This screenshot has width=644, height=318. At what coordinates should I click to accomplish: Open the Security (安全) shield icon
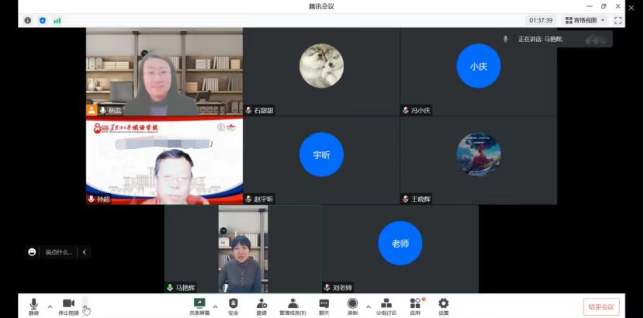coord(233,306)
